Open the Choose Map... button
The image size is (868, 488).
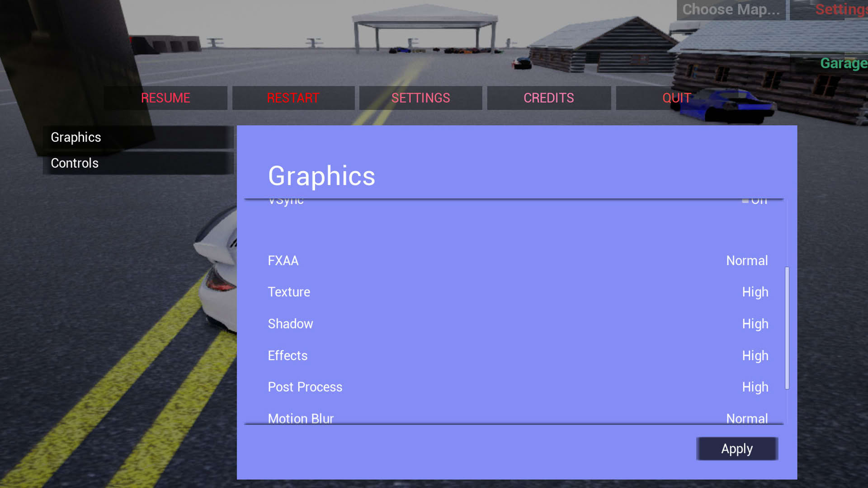pos(731,9)
